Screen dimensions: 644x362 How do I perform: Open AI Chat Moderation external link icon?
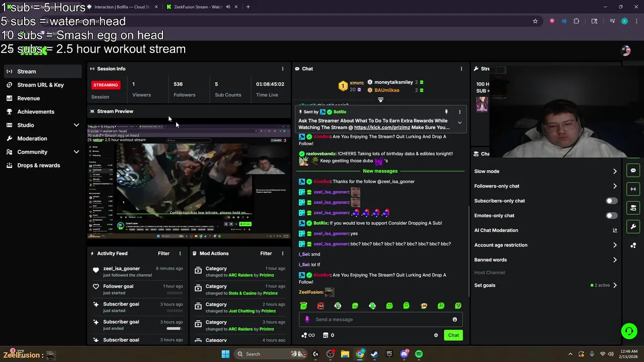615,230
